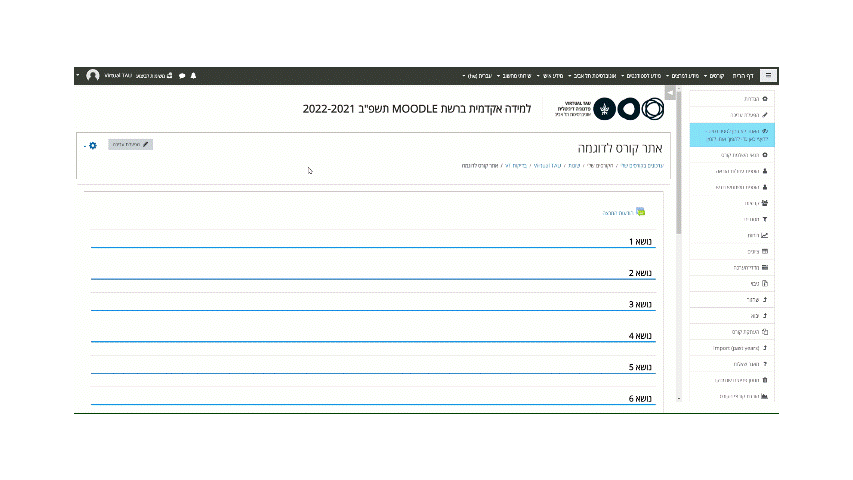Open דף הבית in top navigation
Image resolution: width=853 pixels, height=480 pixels.
point(743,76)
